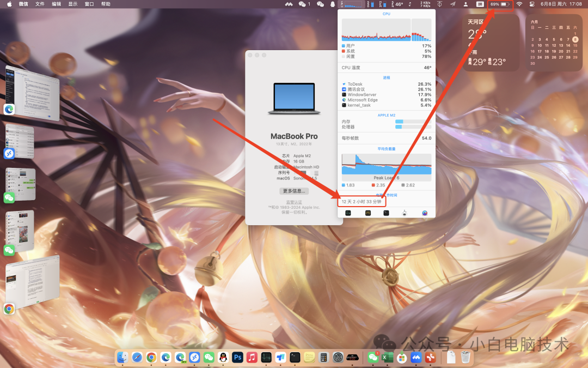Click the MacBook Pro laptop image
Image resolution: width=588 pixels, height=368 pixels.
click(x=294, y=99)
